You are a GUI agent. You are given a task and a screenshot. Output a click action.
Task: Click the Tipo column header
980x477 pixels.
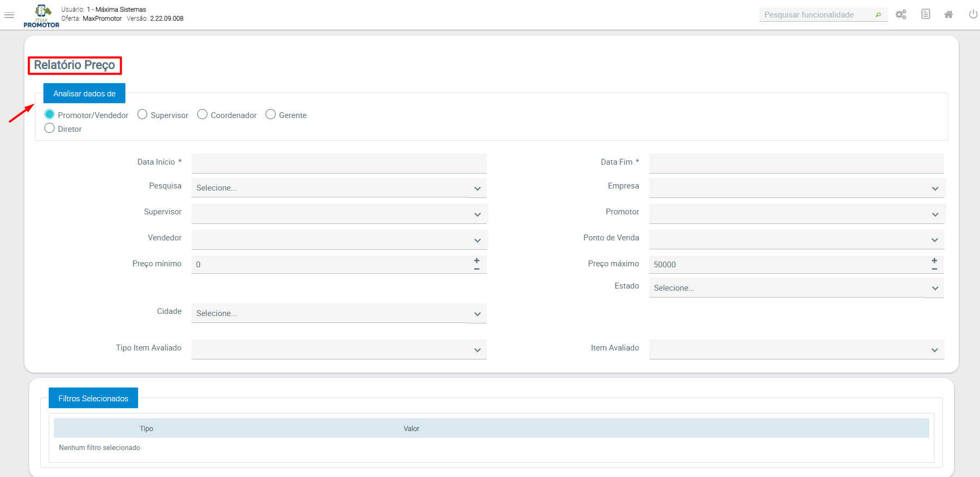click(x=147, y=428)
